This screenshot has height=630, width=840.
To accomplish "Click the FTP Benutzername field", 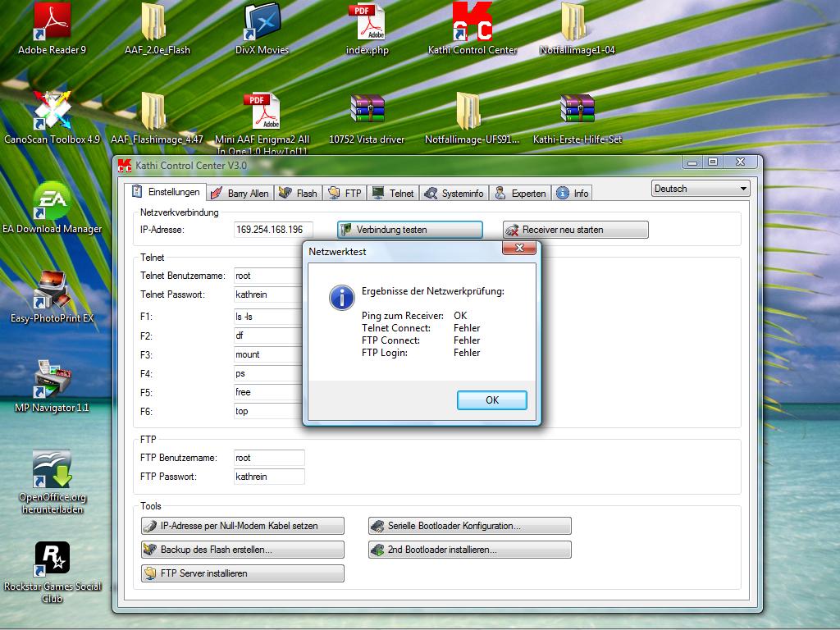I will click(268, 458).
